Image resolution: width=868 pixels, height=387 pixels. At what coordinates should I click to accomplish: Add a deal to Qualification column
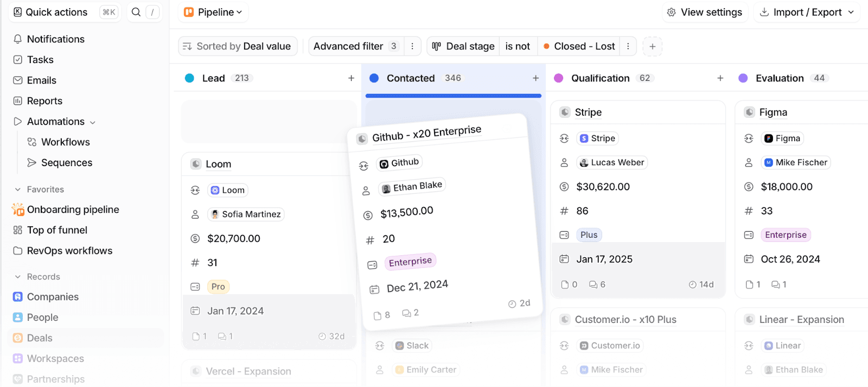click(720, 78)
